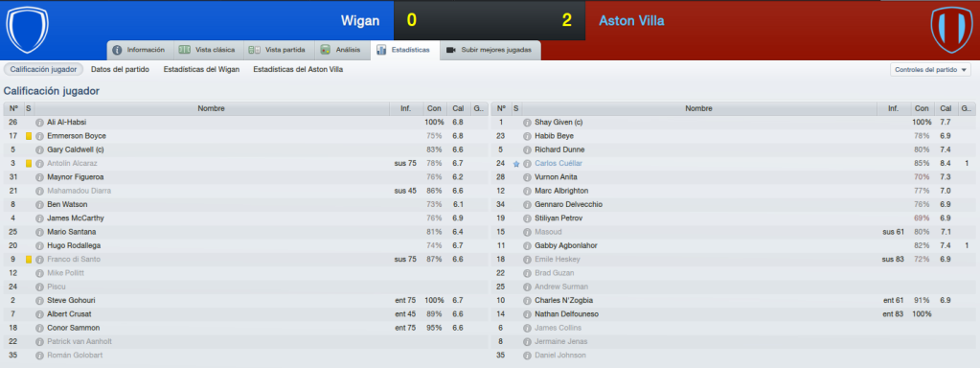Sort Aston Villa table by Nombre header
The height and width of the screenshot is (368, 980).
tap(698, 108)
